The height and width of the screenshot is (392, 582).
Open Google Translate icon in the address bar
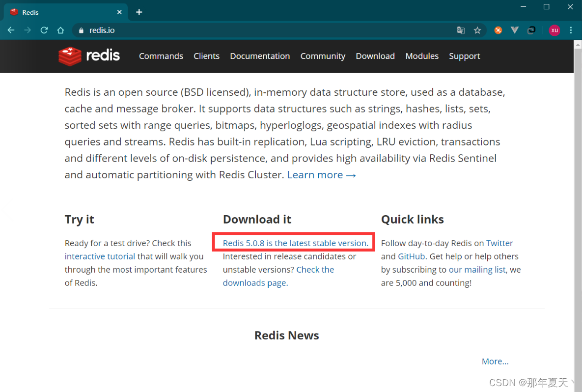click(x=461, y=30)
